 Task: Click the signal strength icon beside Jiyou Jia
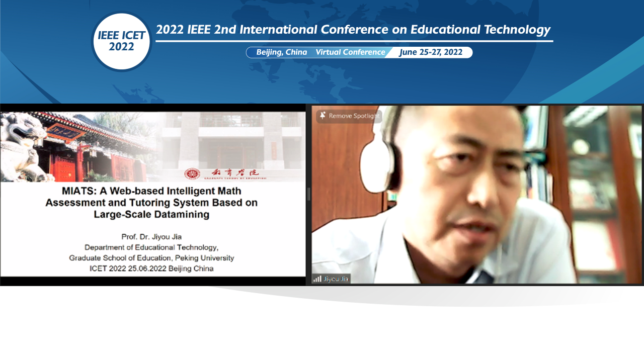[317, 279]
